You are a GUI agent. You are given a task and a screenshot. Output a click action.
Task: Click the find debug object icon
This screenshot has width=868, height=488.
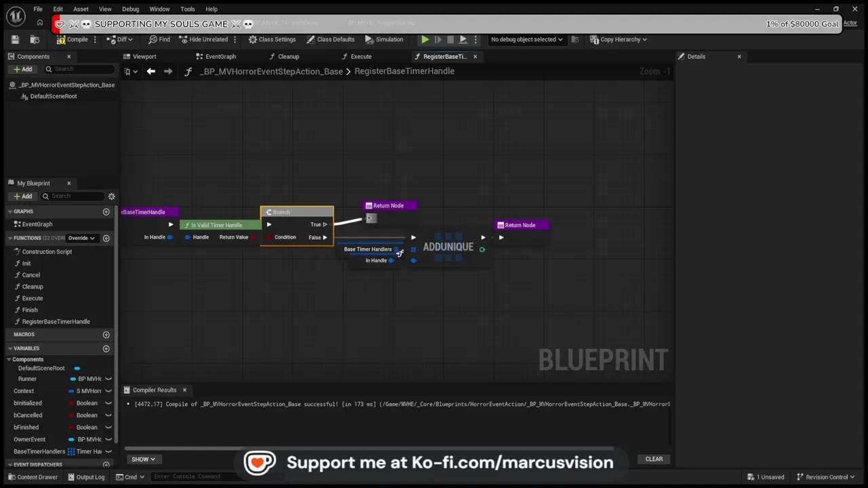pos(575,39)
